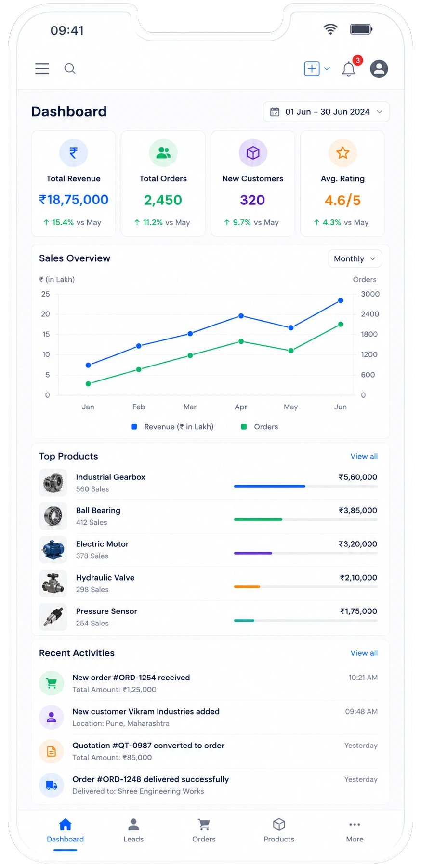Image resolution: width=421 pixels, height=868 pixels.
Task: Open New customer Vikram Industries added activity
Action: coord(208,717)
